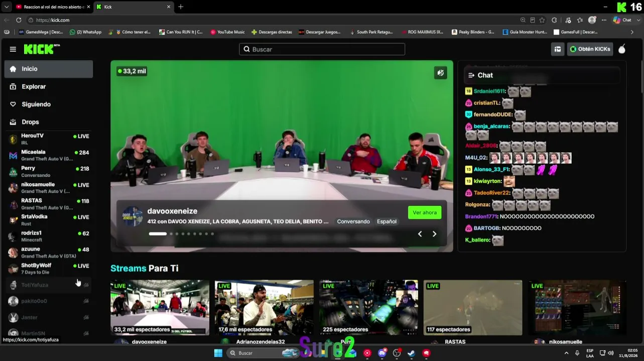
Task: Open ShotByWolf channel in sidebar
Action: click(x=49, y=269)
